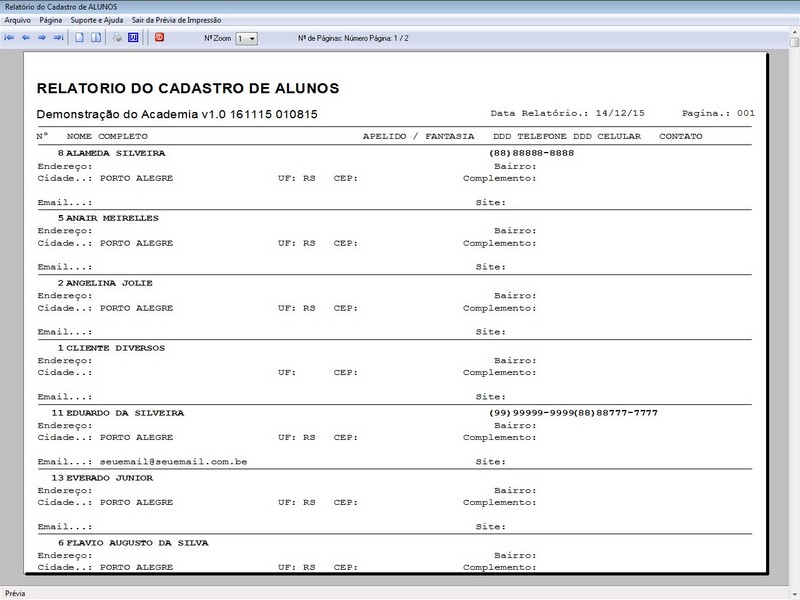Image resolution: width=800 pixels, height=600 pixels.
Task: Click the red exit preview icon
Action: click(x=160, y=38)
